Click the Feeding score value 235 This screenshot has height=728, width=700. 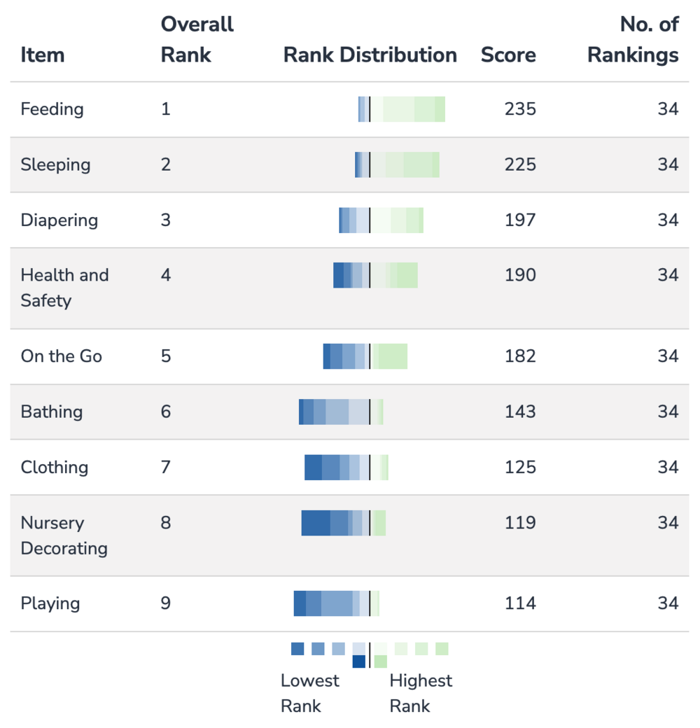point(520,109)
